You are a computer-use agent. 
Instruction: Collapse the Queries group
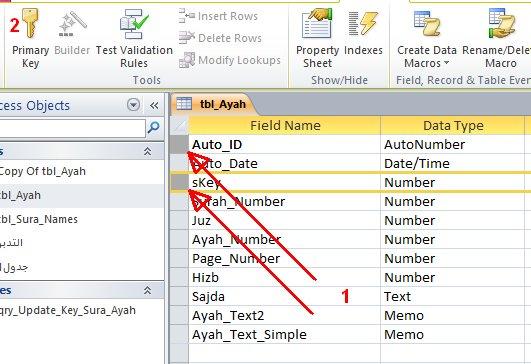[147, 290]
